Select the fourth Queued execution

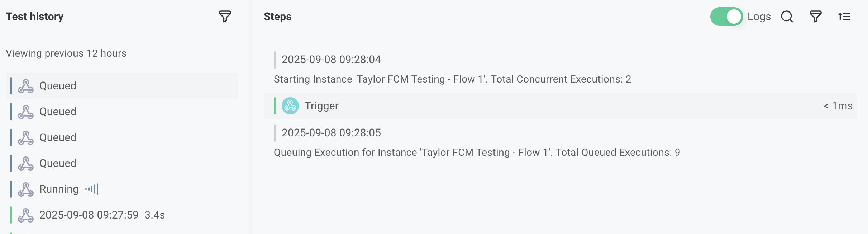pos(58,163)
